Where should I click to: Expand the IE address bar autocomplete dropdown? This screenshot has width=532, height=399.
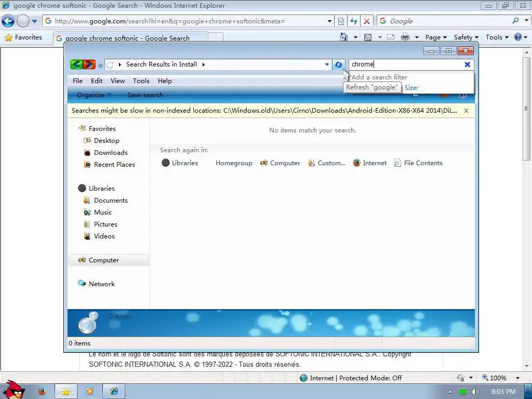(329, 21)
